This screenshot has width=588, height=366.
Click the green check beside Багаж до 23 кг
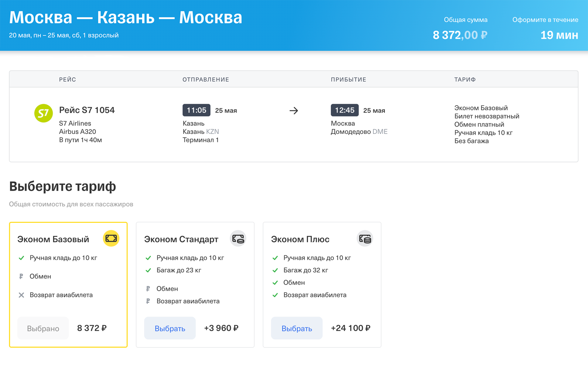coord(148,270)
